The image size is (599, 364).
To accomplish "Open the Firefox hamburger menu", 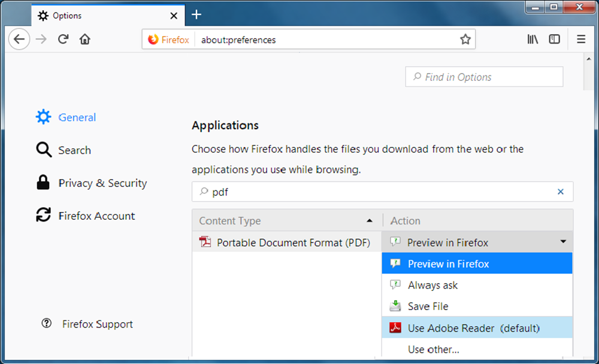I will click(580, 40).
